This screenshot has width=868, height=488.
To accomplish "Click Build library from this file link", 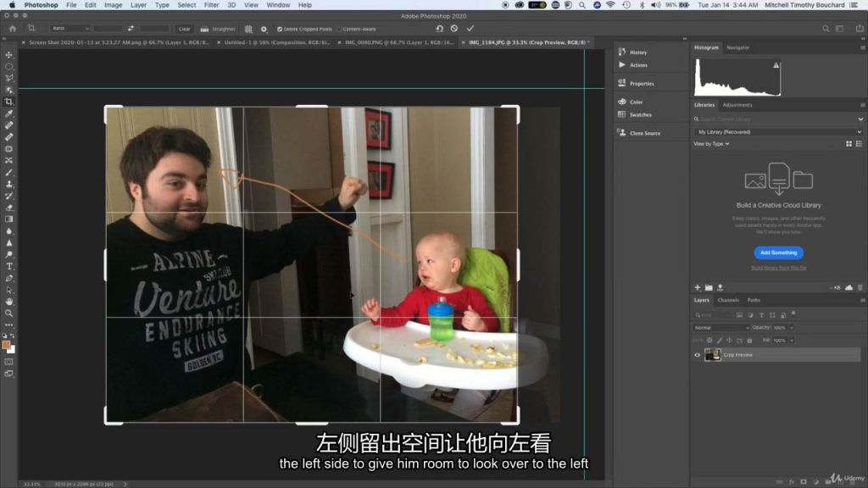I will tap(778, 268).
